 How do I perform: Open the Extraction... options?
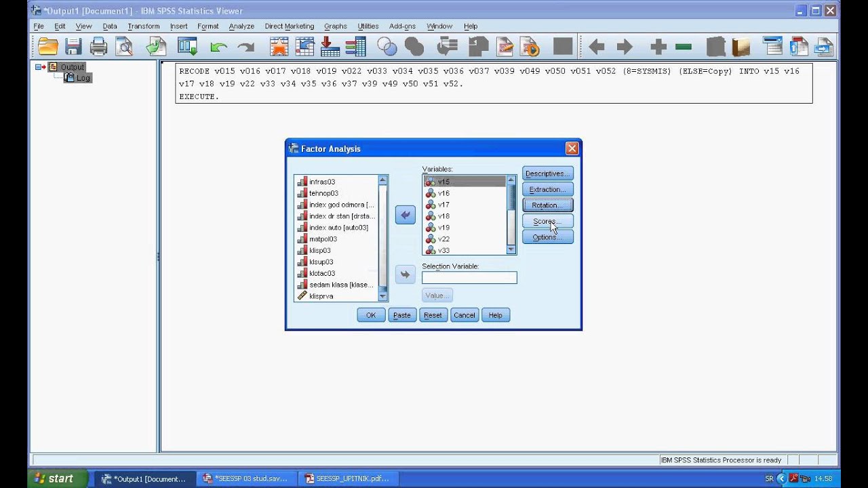[547, 189]
